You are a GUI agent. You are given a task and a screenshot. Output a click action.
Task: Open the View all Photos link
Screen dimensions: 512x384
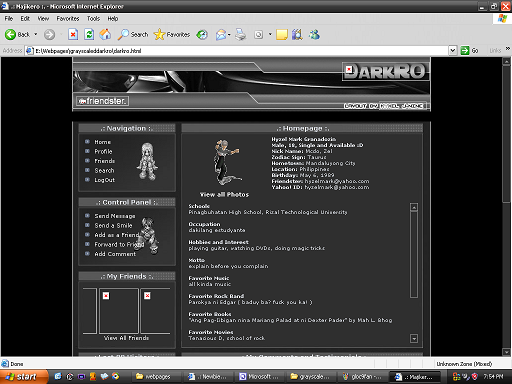pos(224,195)
